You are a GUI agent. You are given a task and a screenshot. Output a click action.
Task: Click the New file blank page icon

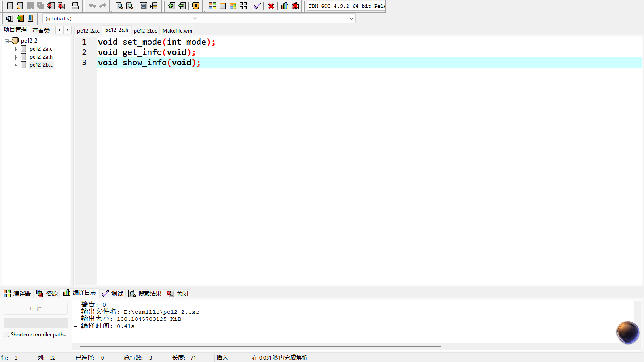click(9, 6)
